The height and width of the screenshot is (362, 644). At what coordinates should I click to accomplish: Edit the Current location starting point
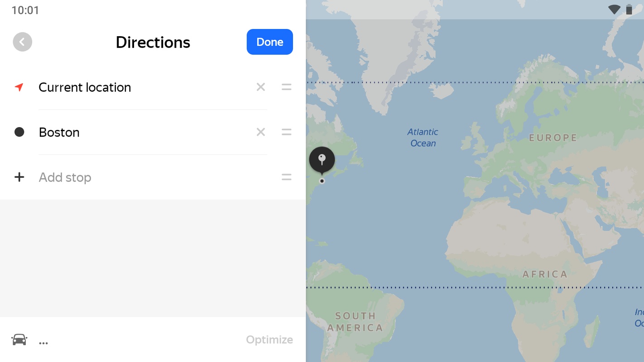tap(136, 87)
